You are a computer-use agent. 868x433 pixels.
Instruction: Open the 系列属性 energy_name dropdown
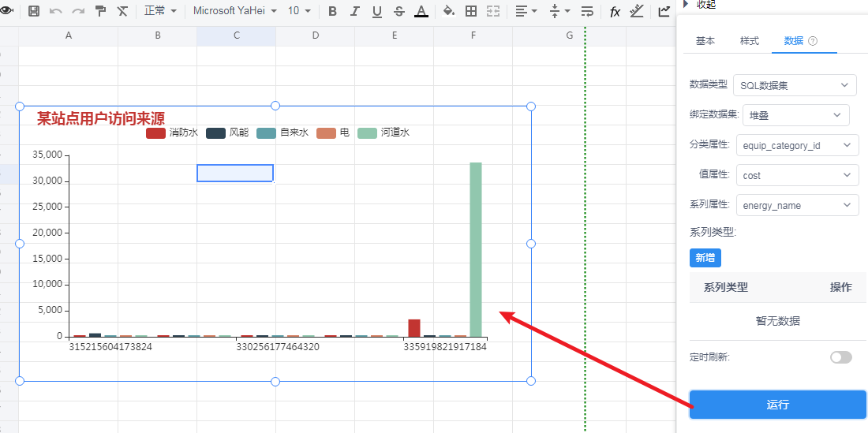click(798, 205)
